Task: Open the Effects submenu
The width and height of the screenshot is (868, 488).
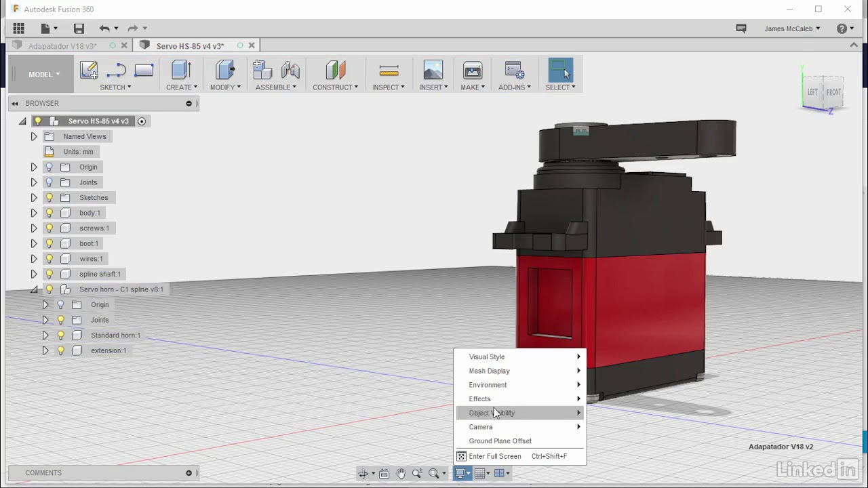Action: [x=520, y=399]
